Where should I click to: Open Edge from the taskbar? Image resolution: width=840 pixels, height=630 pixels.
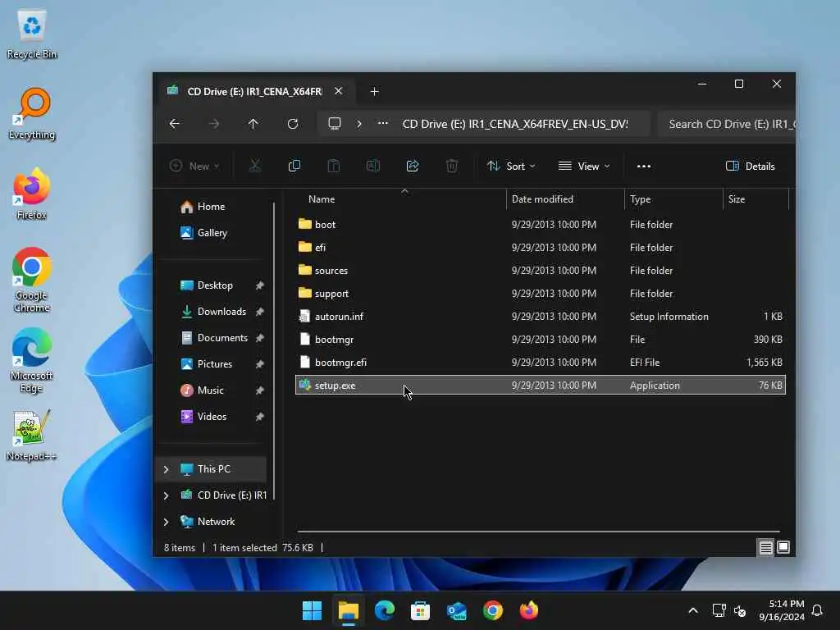point(384,610)
